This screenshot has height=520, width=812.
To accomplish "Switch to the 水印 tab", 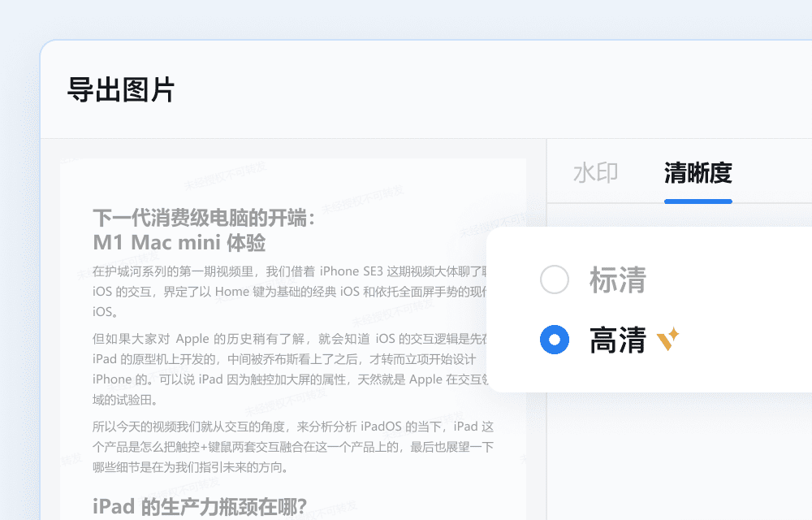I will coord(595,172).
